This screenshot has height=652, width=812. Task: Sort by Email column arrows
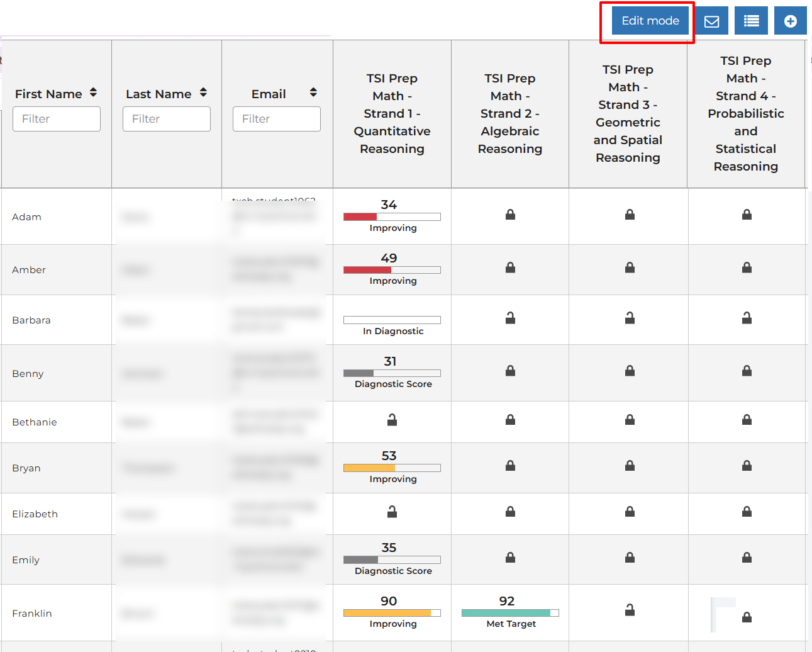click(313, 93)
